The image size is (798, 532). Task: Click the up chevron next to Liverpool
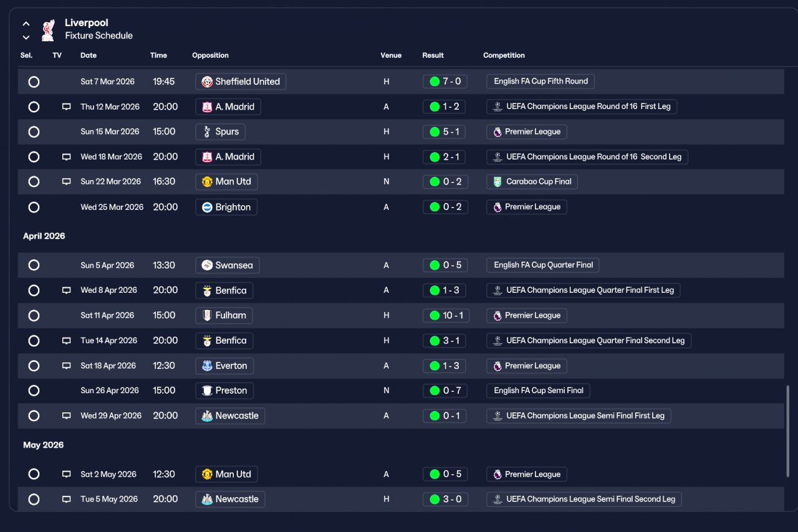(x=26, y=24)
